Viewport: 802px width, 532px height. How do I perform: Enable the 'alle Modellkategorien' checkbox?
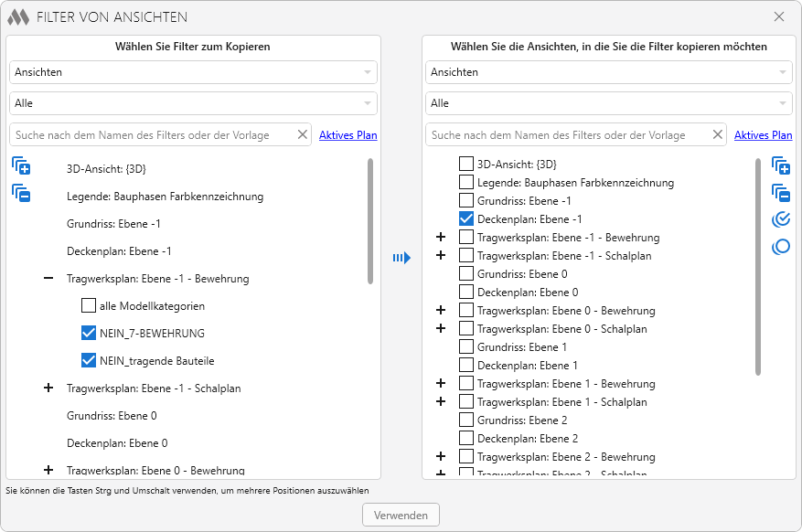[x=89, y=306]
